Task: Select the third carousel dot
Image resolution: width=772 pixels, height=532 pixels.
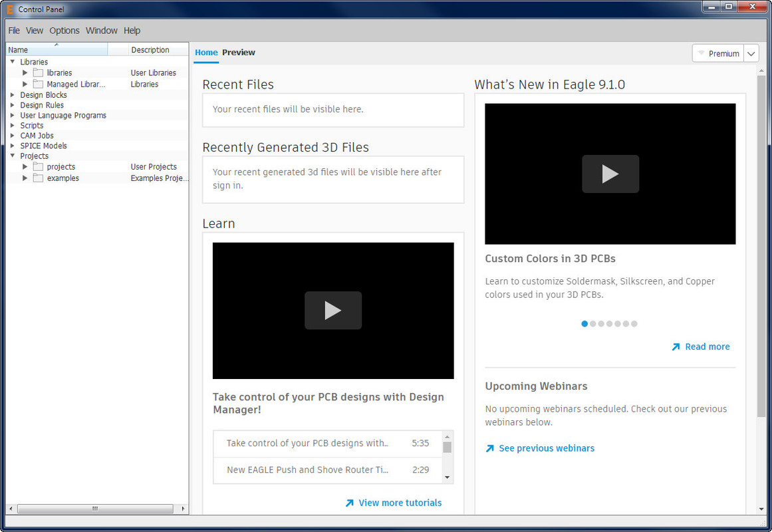Action: [601, 324]
